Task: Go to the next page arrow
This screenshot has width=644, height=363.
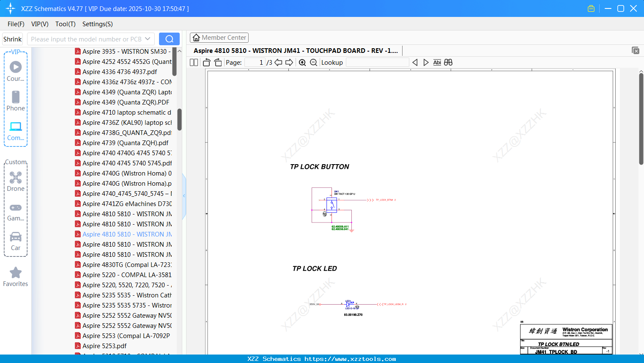Action: point(289,63)
